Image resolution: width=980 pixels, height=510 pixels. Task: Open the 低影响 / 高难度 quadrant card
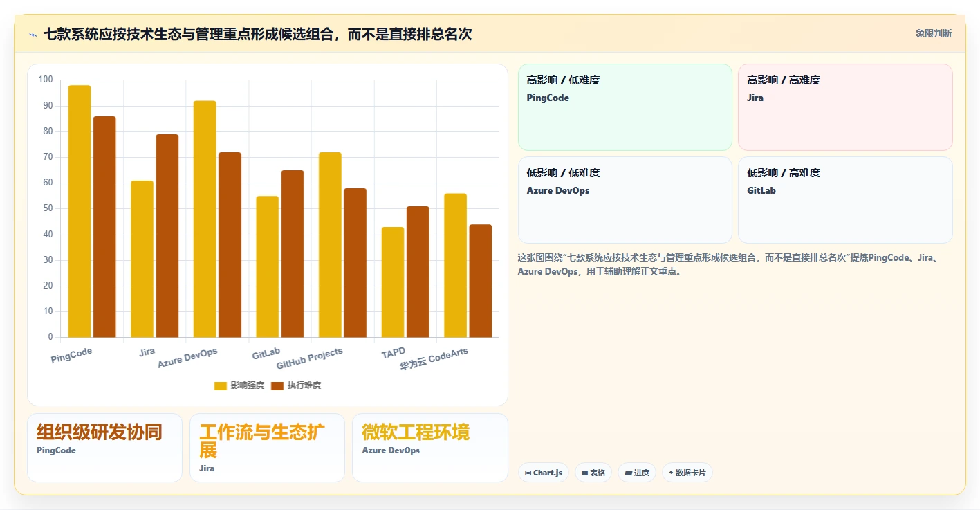coord(845,200)
